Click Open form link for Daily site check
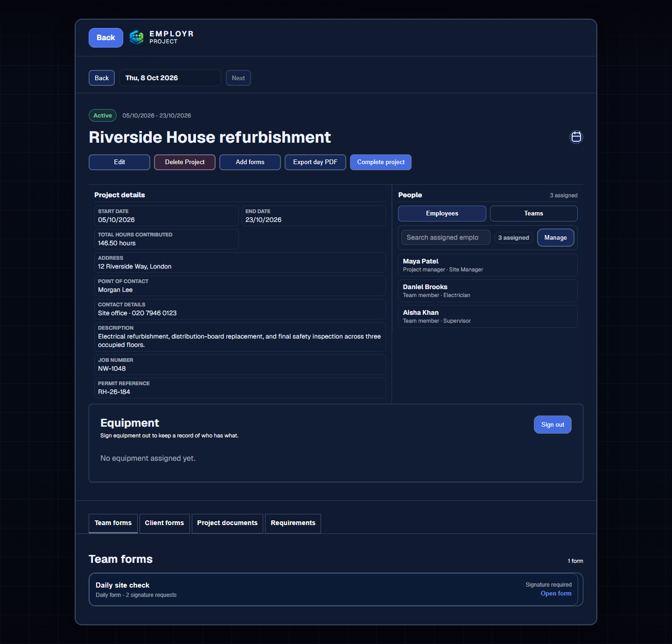 click(x=556, y=594)
